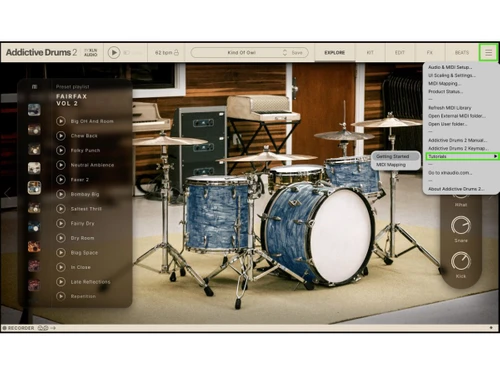Play the Saltiest Thrill preset
The image size is (500, 375).
(61, 209)
